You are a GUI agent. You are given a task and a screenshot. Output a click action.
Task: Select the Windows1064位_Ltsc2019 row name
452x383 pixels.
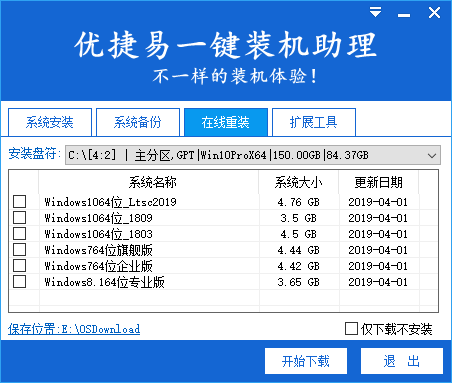pos(110,202)
